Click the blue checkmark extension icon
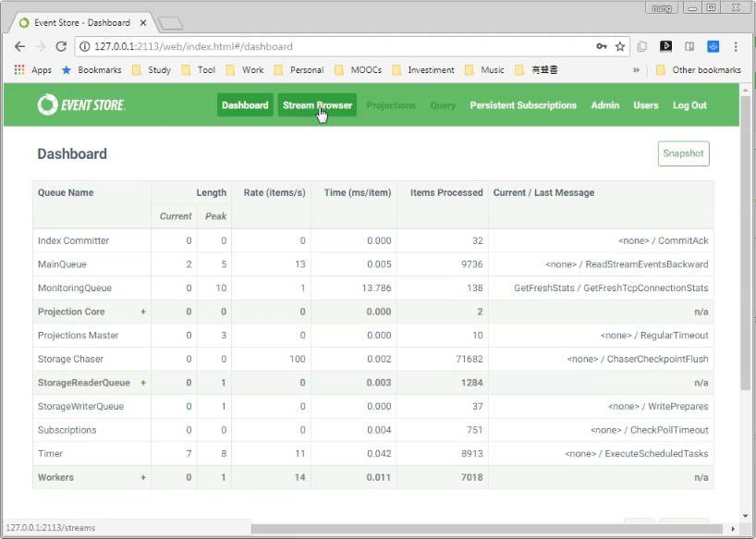756x539 pixels. click(x=713, y=46)
